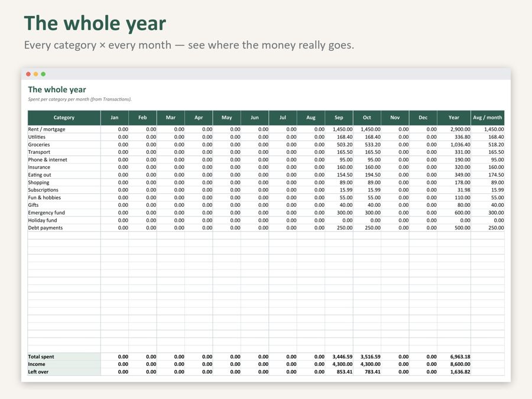Select the Subscriptions Year cell 31.98
The width and height of the screenshot is (532, 399).
(x=454, y=190)
